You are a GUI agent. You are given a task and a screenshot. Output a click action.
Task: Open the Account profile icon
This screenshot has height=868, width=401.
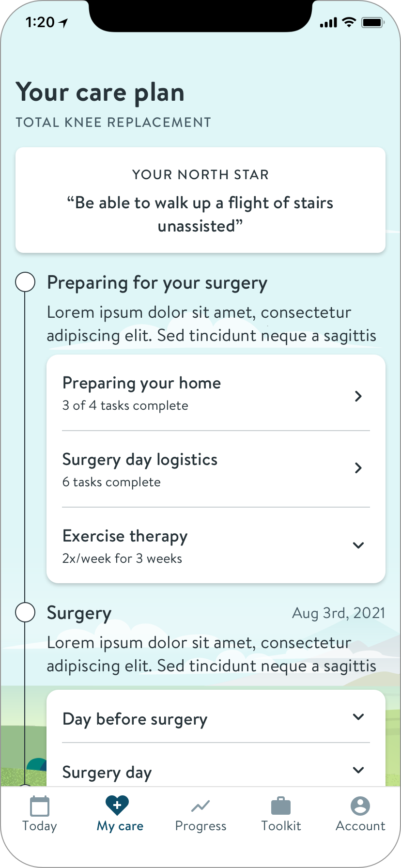[x=360, y=806]
